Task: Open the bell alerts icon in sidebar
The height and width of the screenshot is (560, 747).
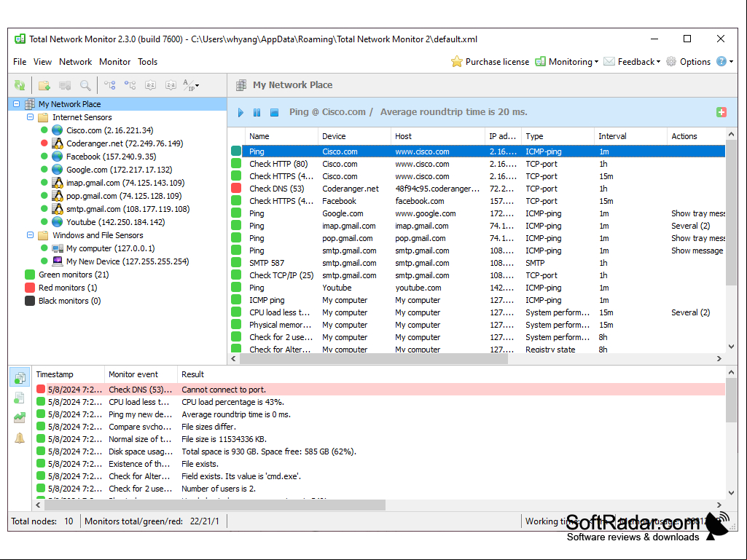Action: point(20,438)
